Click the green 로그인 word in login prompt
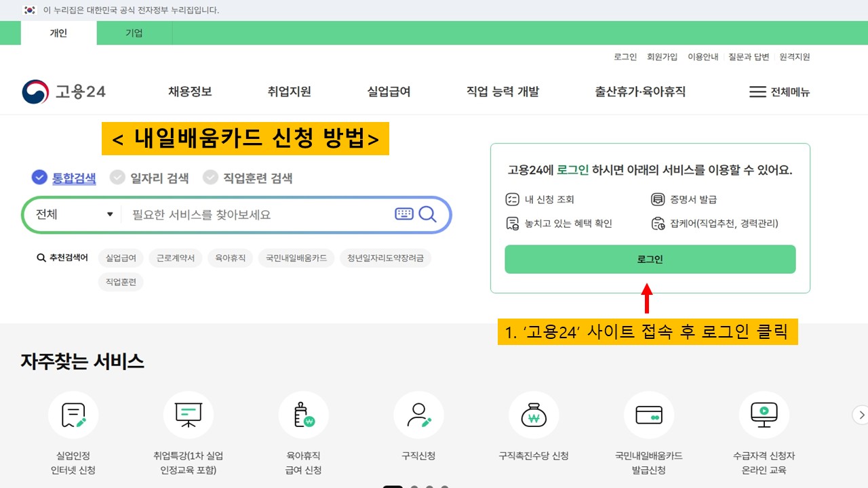This screenshot has height=488, width=868. tap(572, 170)
